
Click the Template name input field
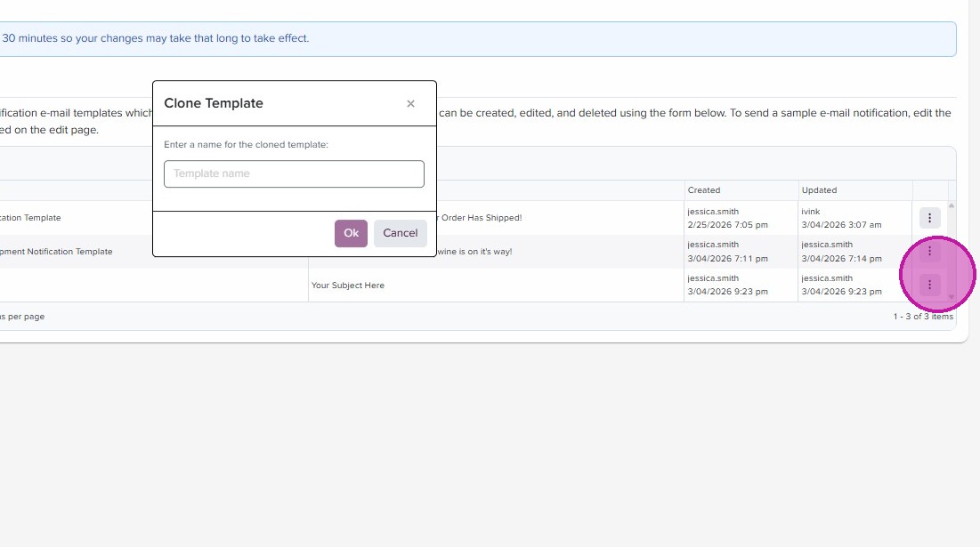[x=294, y=173]
